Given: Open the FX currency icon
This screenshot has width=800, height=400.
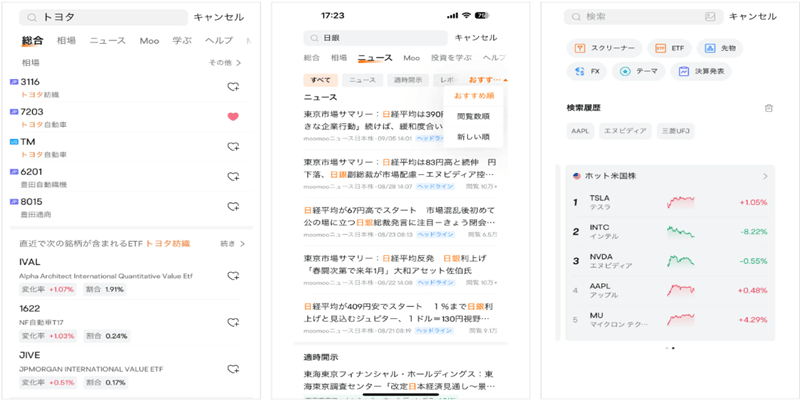Looking at the screenshot, I should pyautogui.click(x=579, y=71).
